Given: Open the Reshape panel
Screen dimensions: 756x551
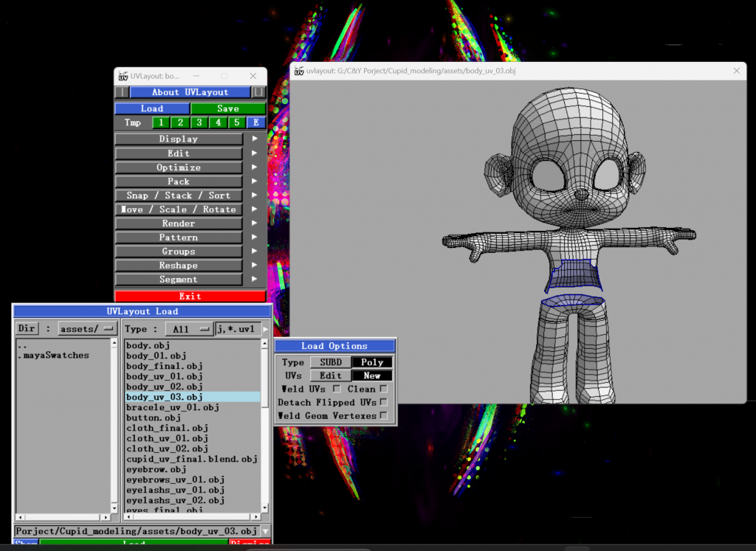Looking at the screenshot, I should click(179, 265).
